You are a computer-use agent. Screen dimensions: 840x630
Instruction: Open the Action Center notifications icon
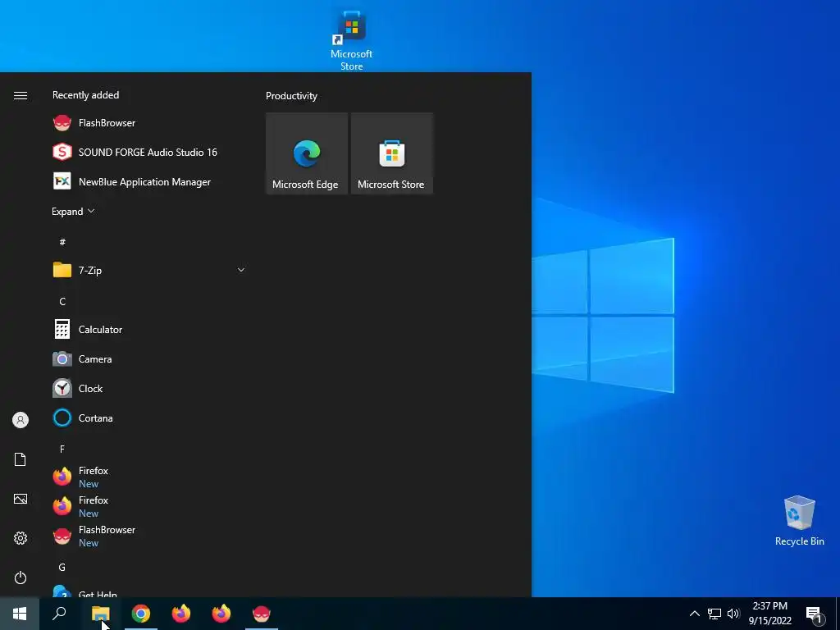pyautogui.click(x=815, y=614)
